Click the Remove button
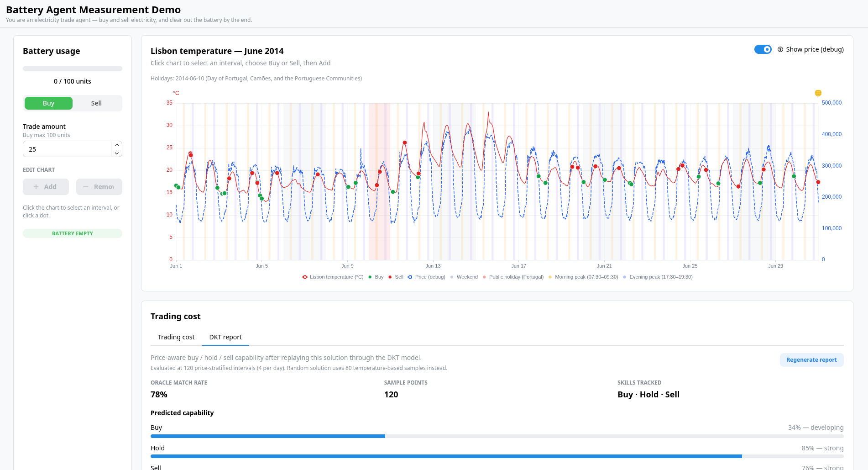This screenshot has height=470, width=868. [x=99, y=187]
